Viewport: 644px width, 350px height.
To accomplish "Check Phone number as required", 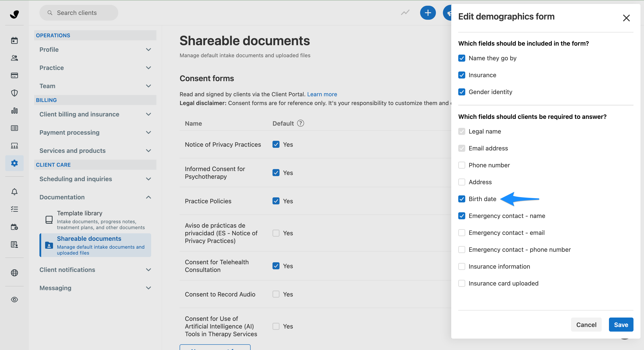I will [462, 165].
